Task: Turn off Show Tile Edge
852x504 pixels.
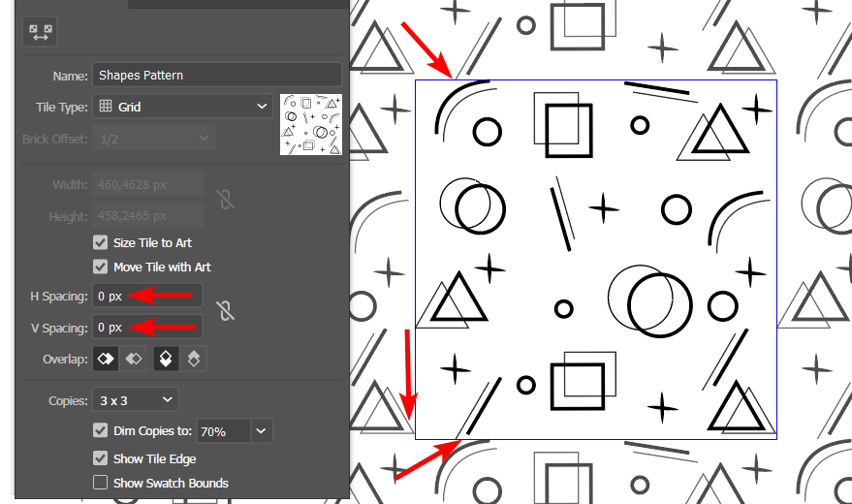Action: [x=100, y=458]
